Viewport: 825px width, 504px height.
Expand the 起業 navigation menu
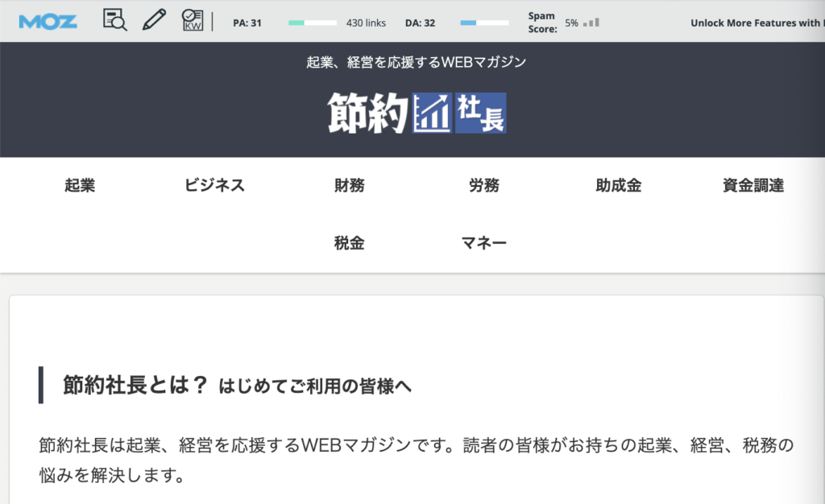pos(79,185)
